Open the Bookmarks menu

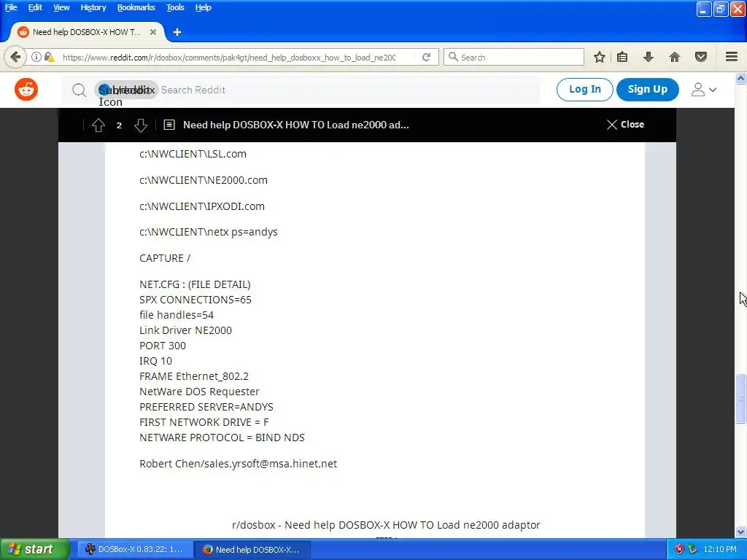[136, 7]
